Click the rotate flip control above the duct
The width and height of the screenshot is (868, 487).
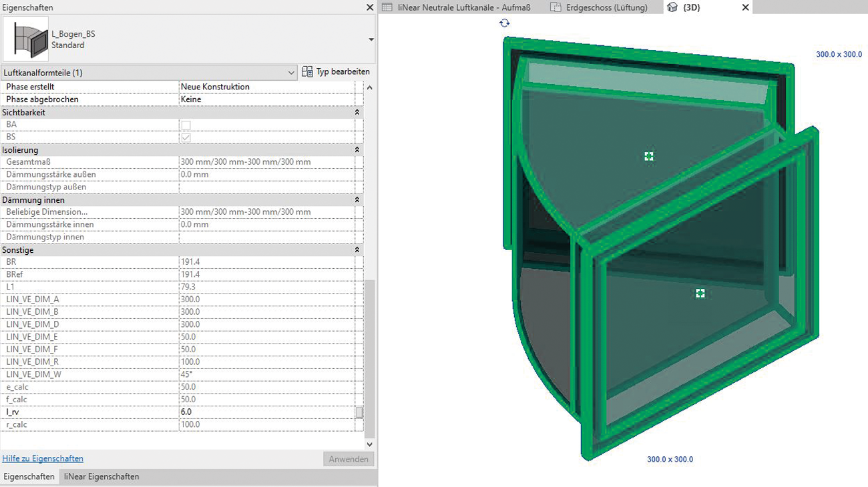tap(504, 23)
